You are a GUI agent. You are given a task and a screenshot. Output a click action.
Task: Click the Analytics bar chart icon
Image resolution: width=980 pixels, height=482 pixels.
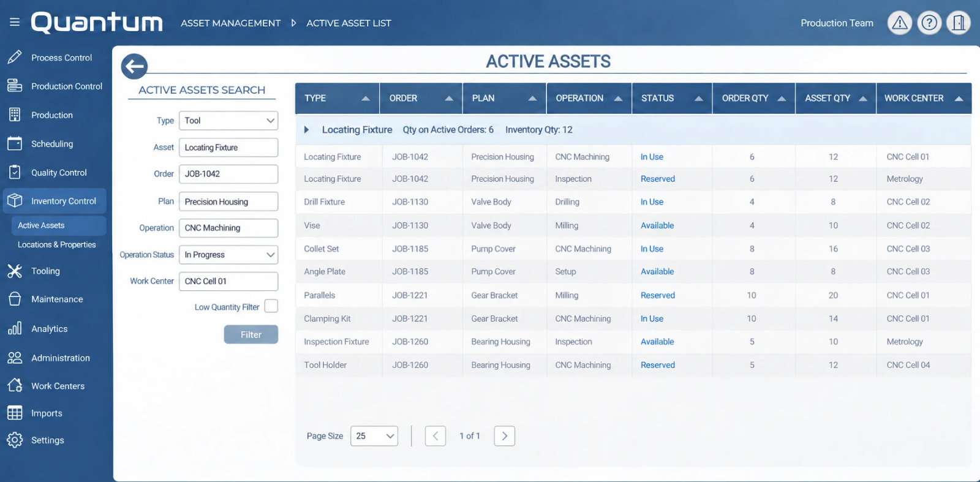click(15, 328)
